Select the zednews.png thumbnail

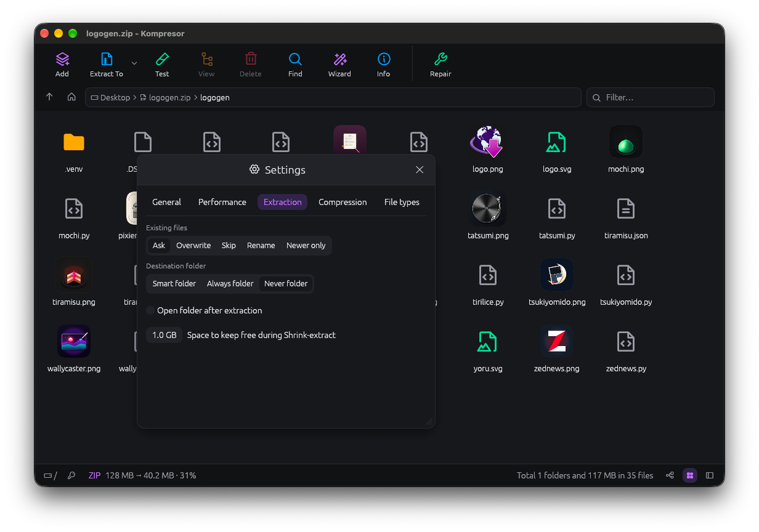coord(557,342)
